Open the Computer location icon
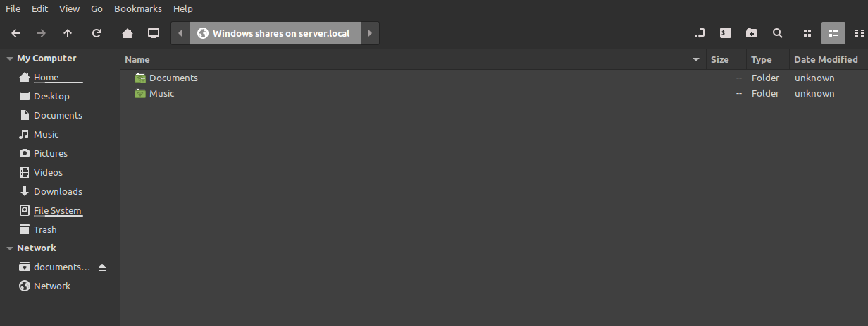868x326 pixels. click(x=153, y=33)
